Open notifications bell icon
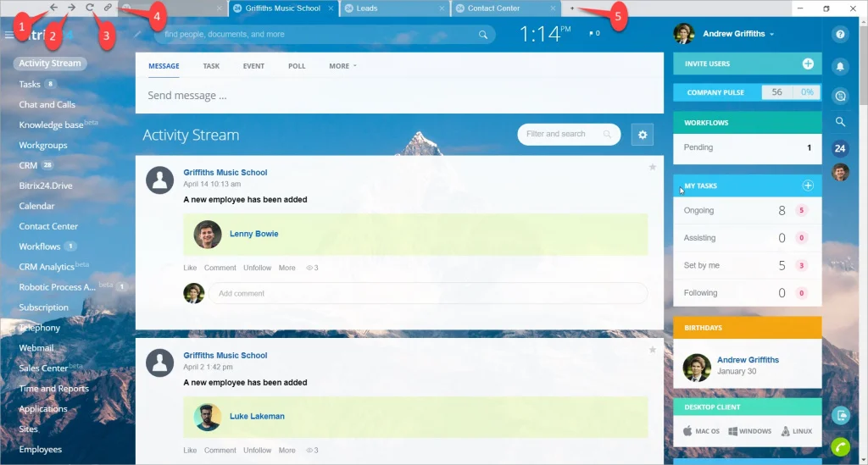 pyautogui.click(x=840, y=66)
